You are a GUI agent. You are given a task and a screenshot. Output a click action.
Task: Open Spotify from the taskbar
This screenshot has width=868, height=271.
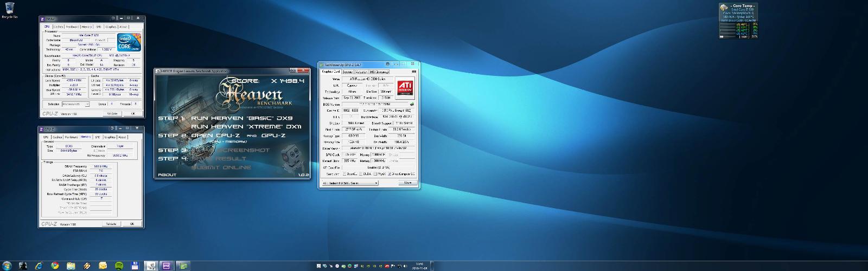tap(119, 266)
